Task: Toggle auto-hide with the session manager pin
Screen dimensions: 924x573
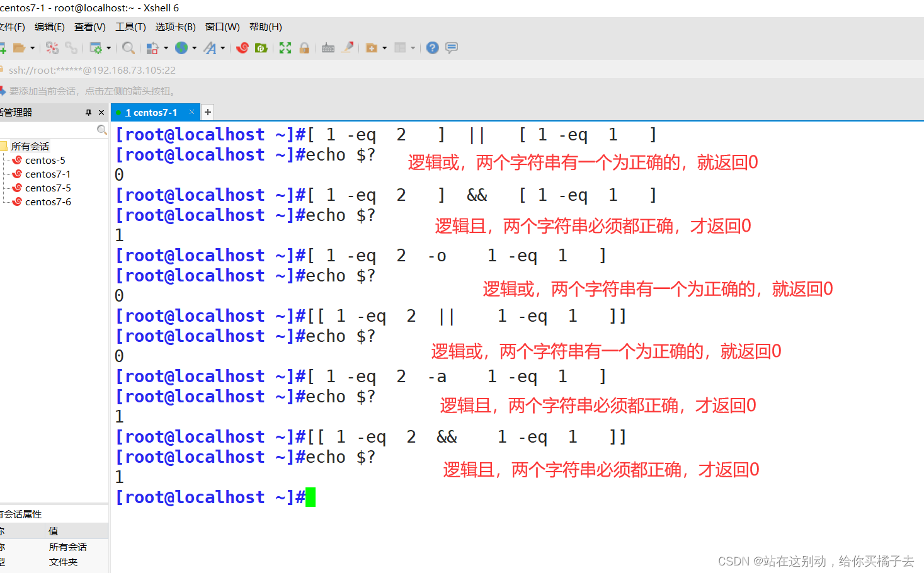Action: (89, 111)
